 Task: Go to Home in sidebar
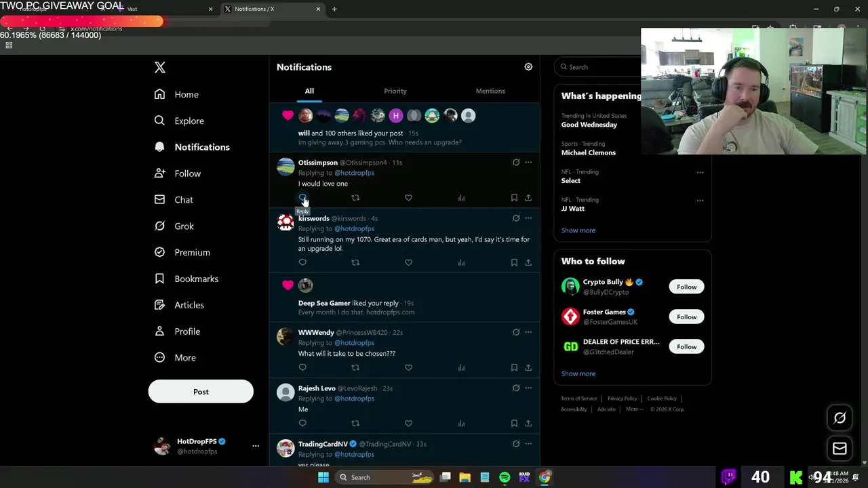click(x=176, y=94)
